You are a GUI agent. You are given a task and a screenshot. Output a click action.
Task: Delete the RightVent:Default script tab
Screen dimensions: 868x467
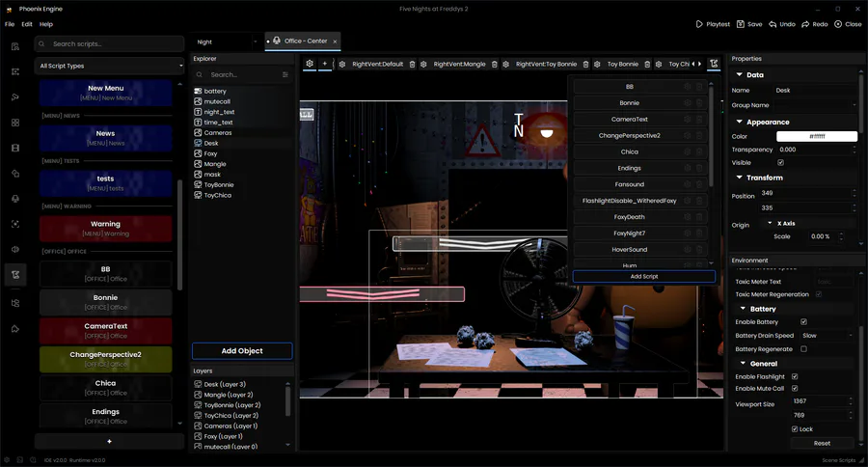(413, 65)
